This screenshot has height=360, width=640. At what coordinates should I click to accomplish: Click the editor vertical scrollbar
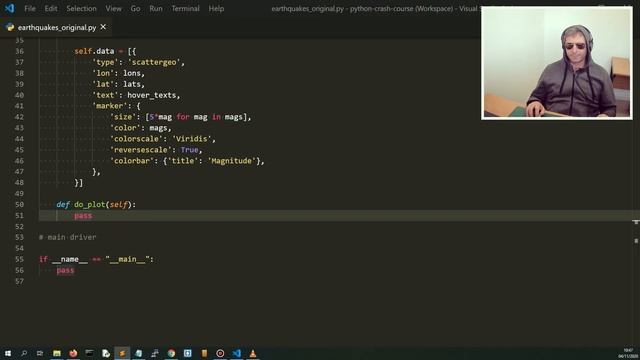pyautogui.click(x=636, y=192)
